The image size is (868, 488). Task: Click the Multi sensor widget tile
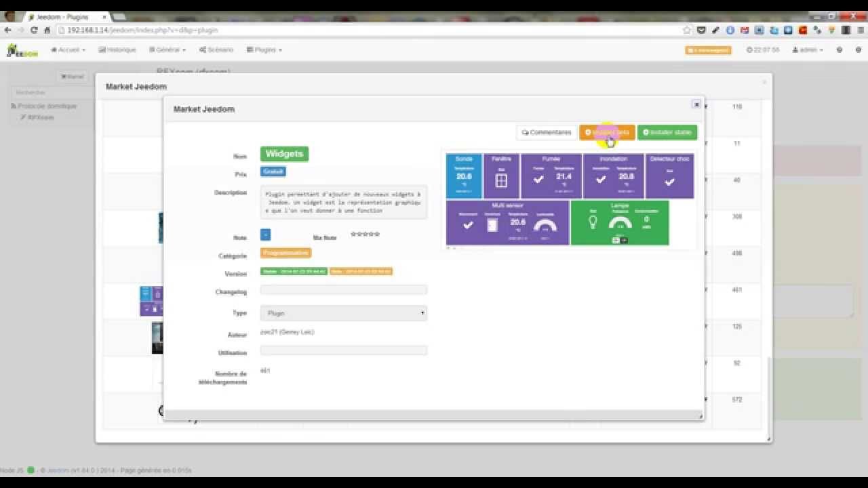507,223
